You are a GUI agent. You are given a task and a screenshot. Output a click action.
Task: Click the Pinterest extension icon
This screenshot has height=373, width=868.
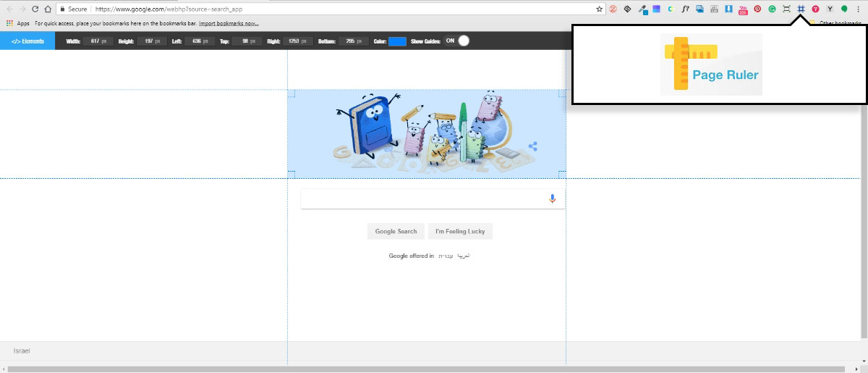click(757, 9)
